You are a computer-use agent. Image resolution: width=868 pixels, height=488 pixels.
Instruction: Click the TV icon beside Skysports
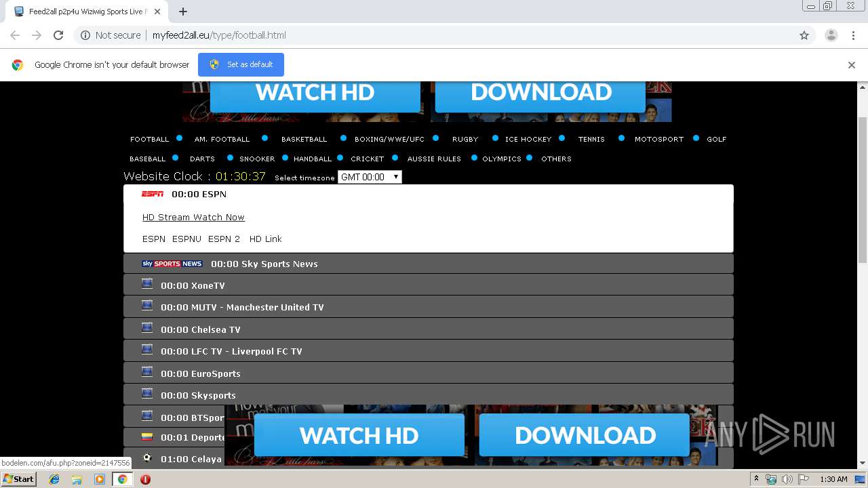click(x=147, y=394)
